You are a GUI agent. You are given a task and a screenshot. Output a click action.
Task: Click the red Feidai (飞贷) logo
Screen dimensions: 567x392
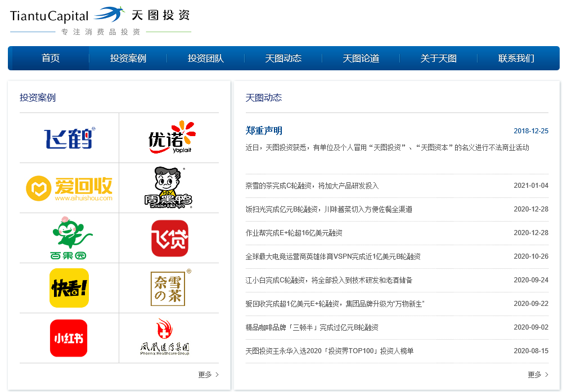(169, 238)
